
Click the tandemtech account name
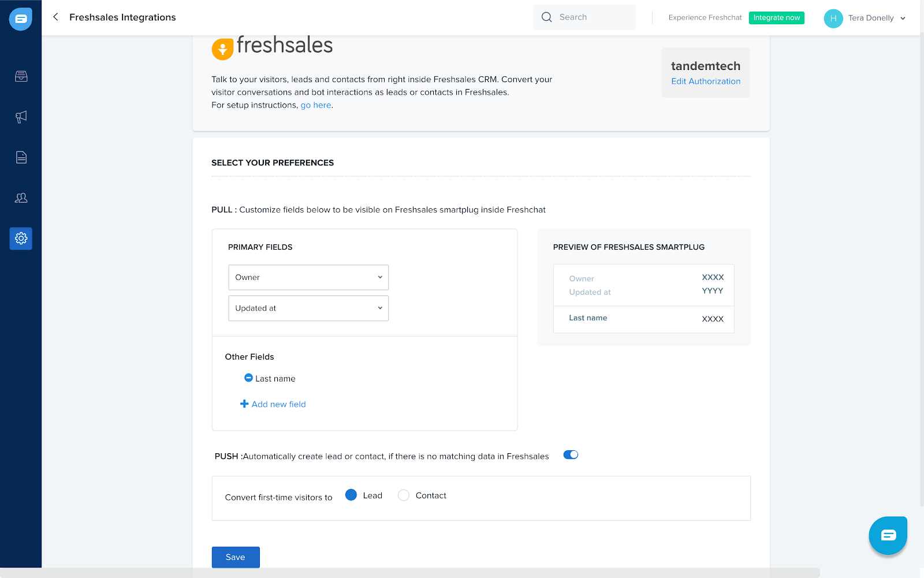tap(706, 66)
